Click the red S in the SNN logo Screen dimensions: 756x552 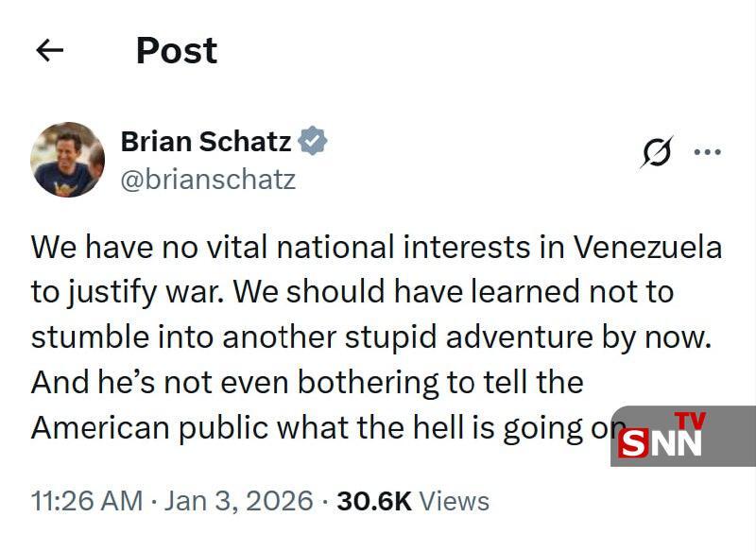coord(633,443)
